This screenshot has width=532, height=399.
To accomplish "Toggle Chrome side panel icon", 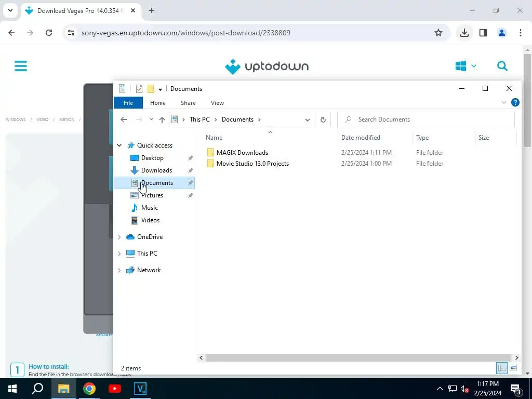I will [483, 33].
